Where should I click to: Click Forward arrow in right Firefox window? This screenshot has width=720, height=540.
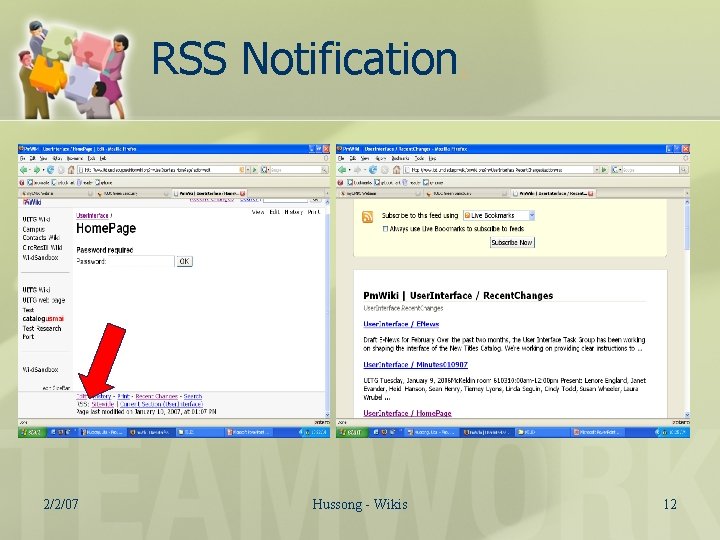coord(357,170)
